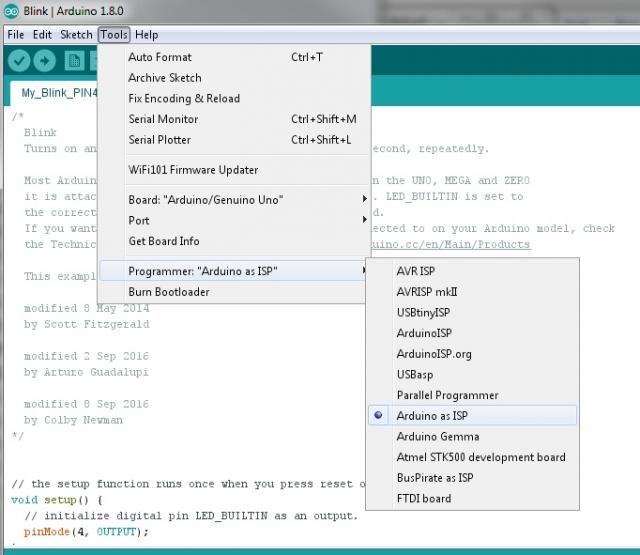Select USBtinyISP programmer
Image resolution: width=640 pixels, height=555 pixels.
[x=473, y=313]
